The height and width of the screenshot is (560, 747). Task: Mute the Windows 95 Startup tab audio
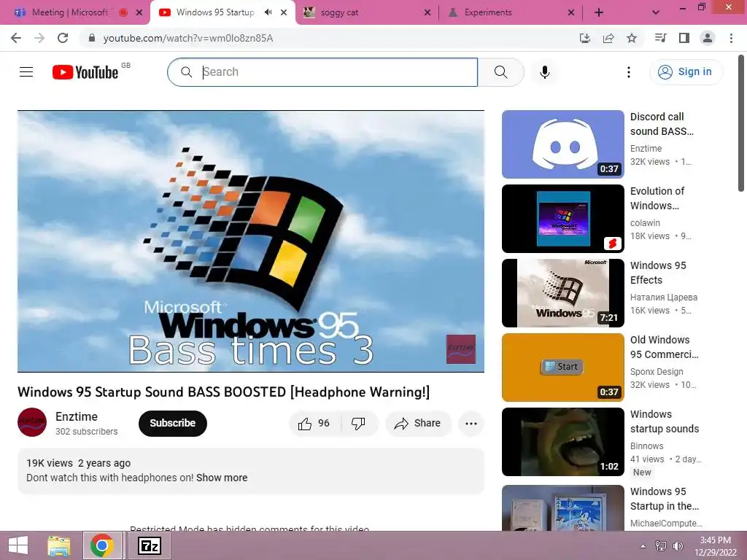pos(268,12)
